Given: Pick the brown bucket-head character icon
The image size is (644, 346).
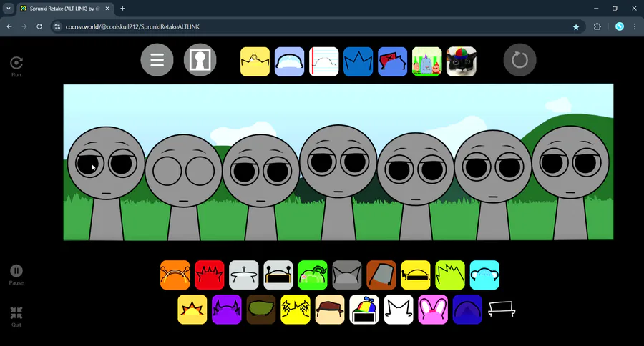Looking at the screenshot, I should tap(381, 275).
